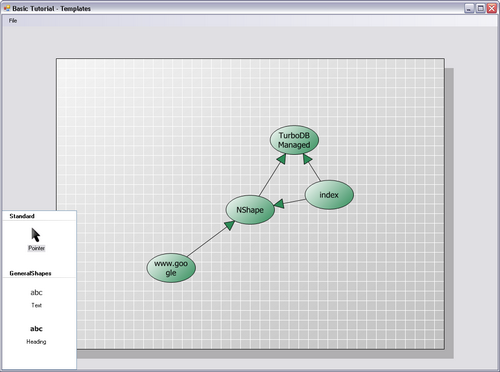Close the Basic Tutorial window
The width and height of the screenshot is (500, 372).
tap(492, 8)
